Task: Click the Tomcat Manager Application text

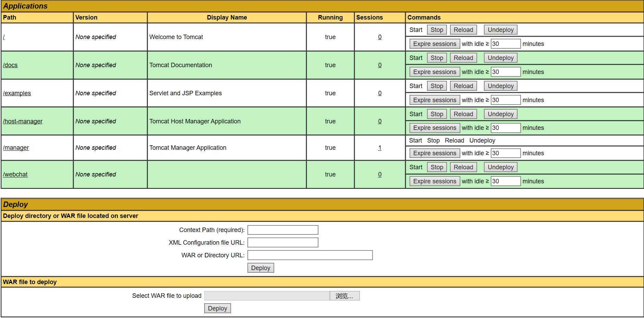Action: coord(188,148)
